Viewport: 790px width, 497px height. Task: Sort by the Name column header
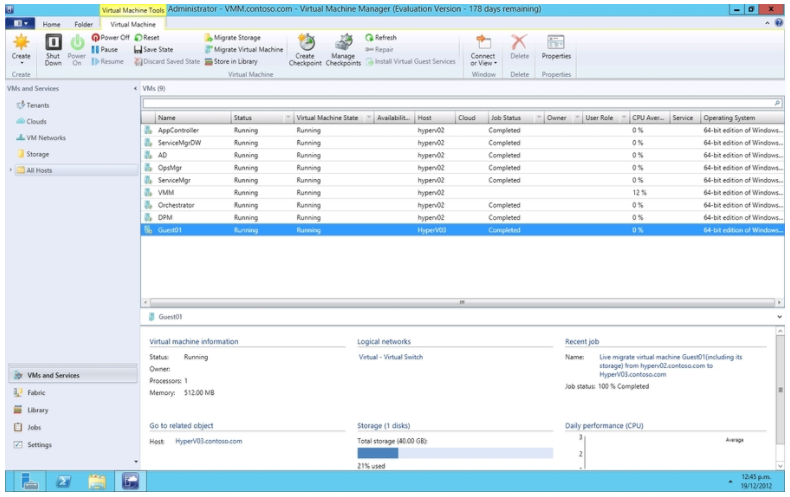193,118
